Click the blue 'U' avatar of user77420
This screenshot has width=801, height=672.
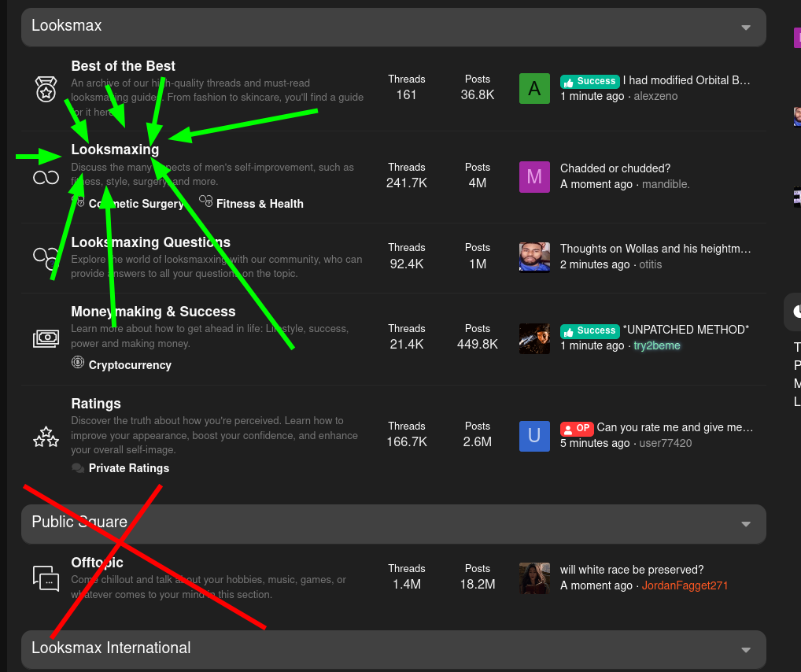534,436
